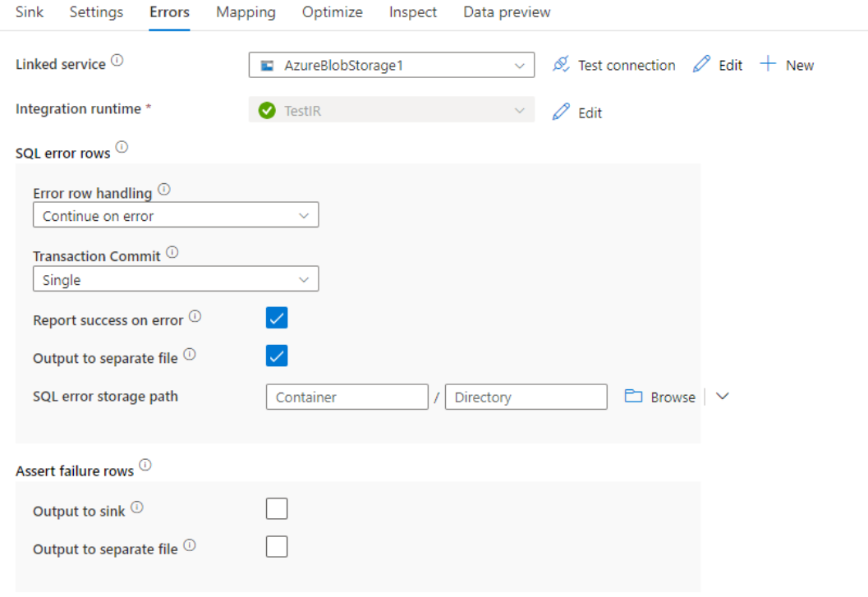Open the Linked service AzureBlobStorage1 dropdown

[x=391, y=65]
